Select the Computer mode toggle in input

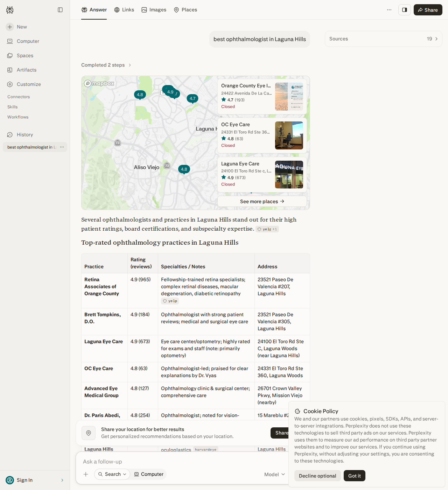[149, 474]
